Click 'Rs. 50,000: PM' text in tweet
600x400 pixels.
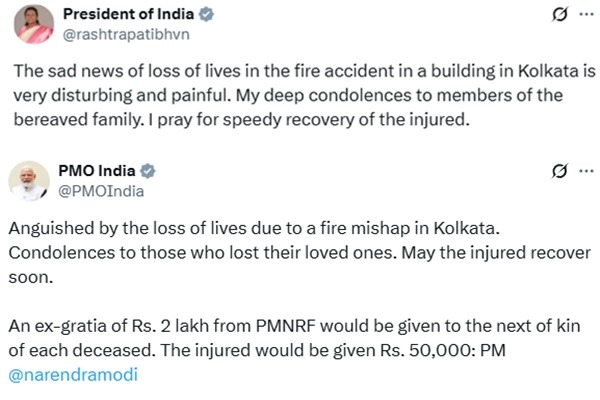pos(443,350)
